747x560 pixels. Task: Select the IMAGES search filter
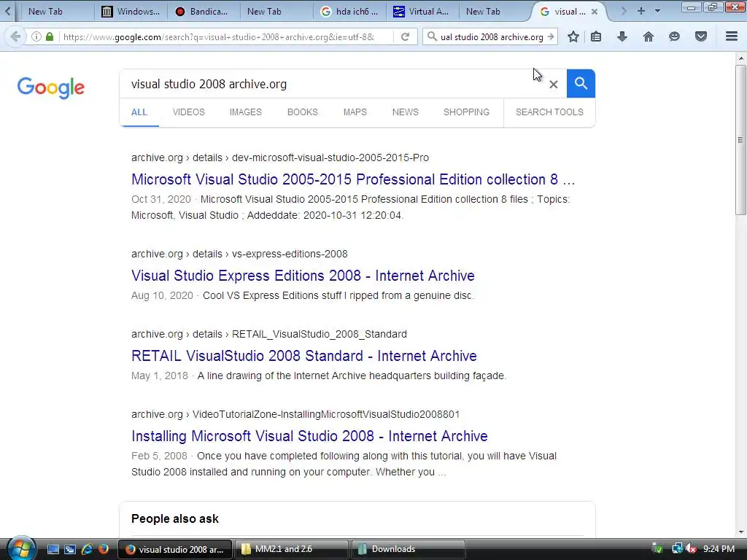[245, 112]
